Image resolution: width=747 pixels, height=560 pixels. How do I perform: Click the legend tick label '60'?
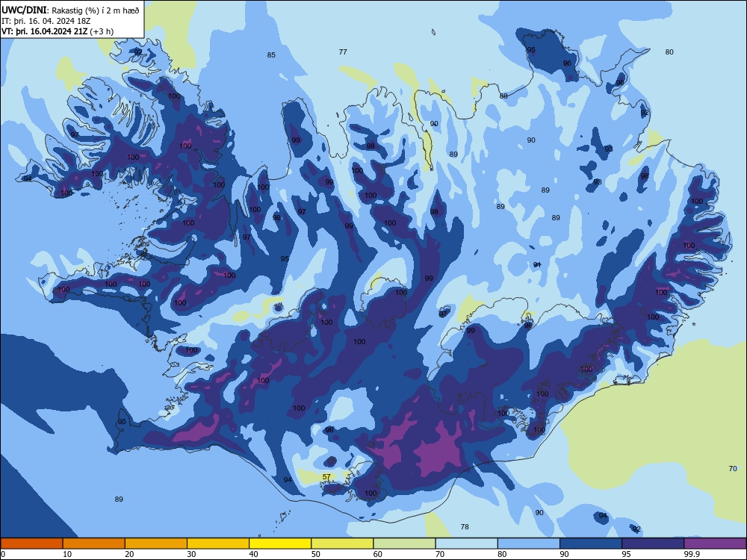coord(378,554)
